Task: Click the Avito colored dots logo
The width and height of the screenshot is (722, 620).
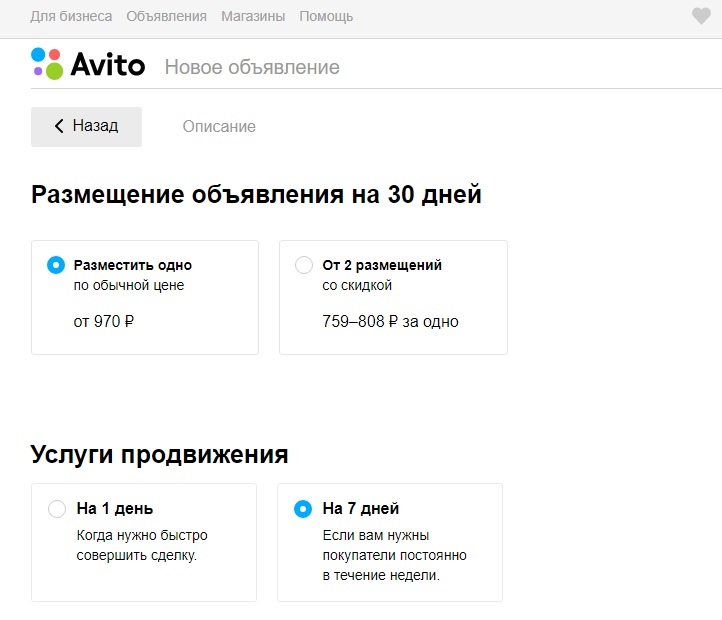Action: 46,62
